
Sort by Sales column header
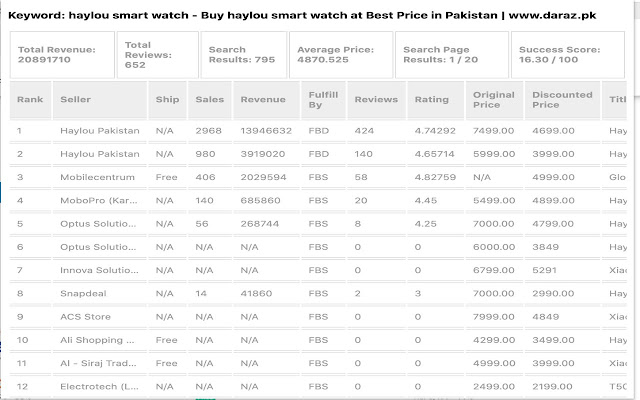click(x=210, y=100)
